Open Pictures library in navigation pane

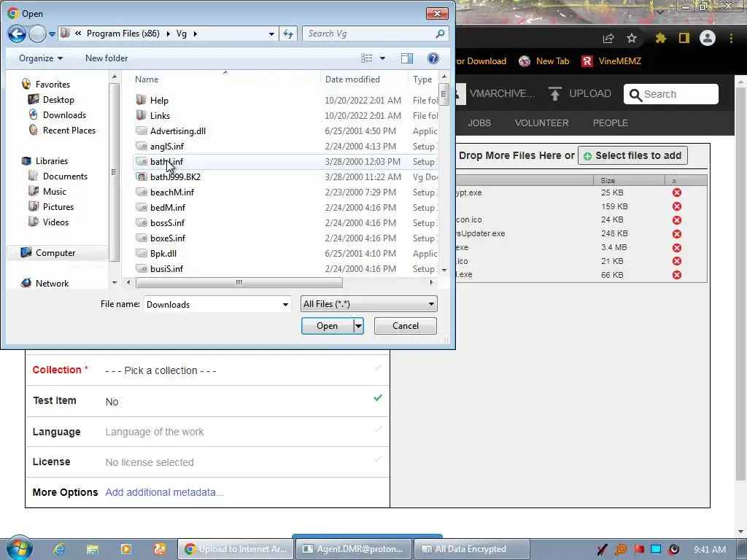[58, 206]
